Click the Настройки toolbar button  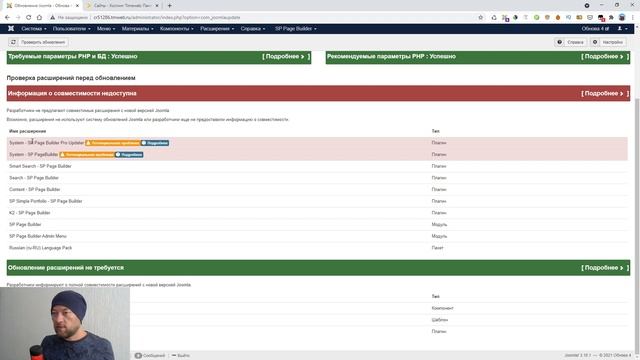(608, 42)
